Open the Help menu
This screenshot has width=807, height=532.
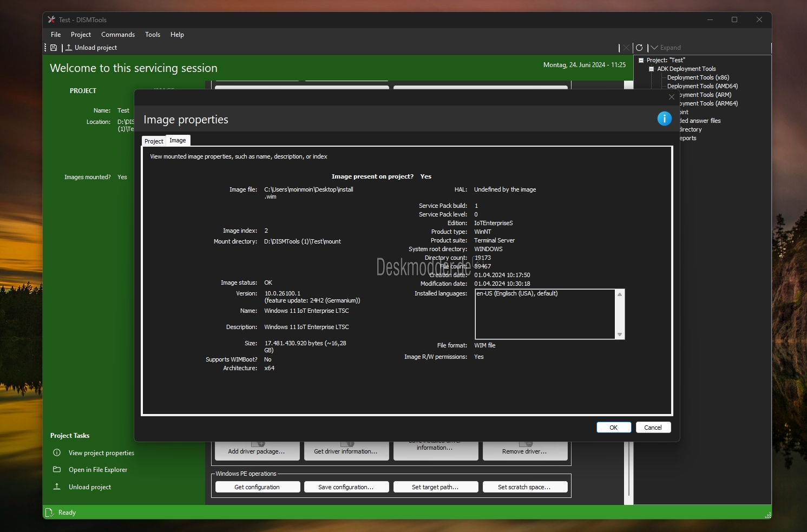tap(177, 34)
